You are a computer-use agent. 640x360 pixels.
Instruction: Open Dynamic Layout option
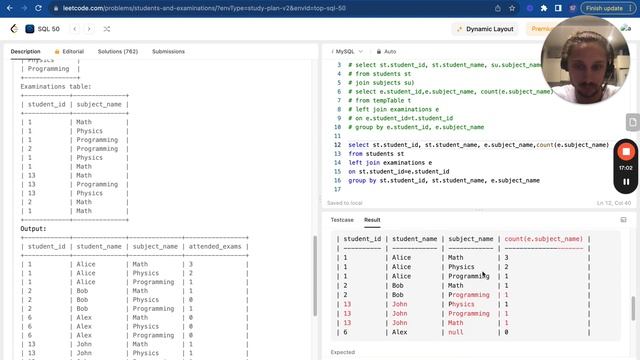485,29
